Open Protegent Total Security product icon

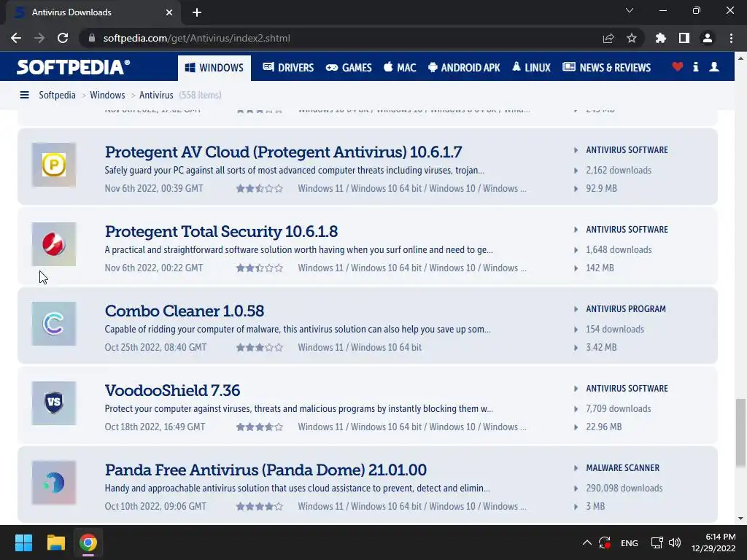click(54, 244)
